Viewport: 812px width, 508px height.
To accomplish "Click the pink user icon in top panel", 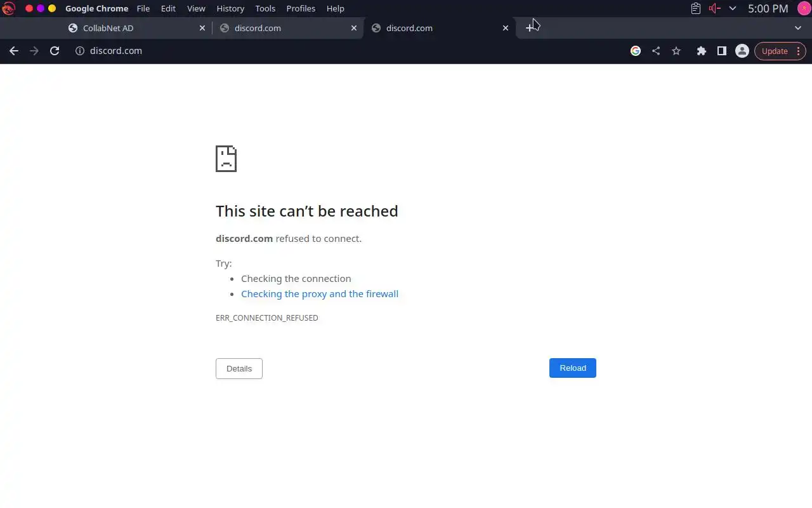I will (x=803, y=8).
